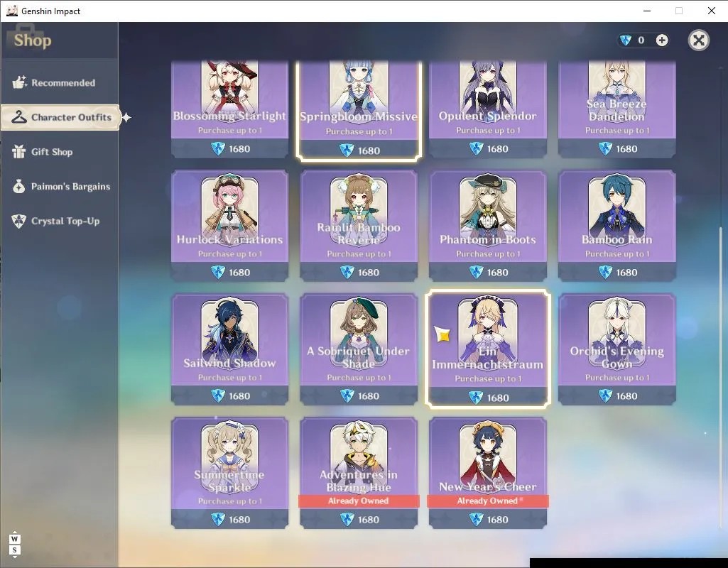Select the Opulent Splendor outfit card
The image size is (728, 568).
coord(488,109)
